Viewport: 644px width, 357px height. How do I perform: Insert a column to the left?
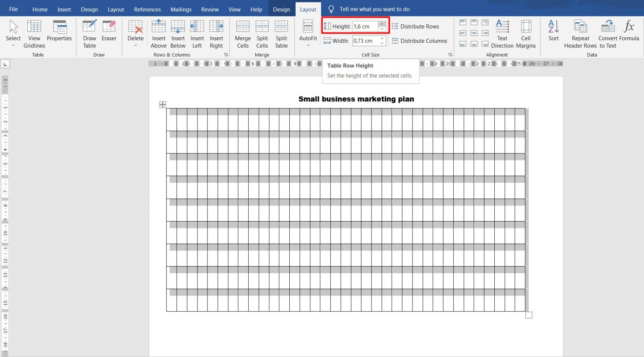pos(197,34)
